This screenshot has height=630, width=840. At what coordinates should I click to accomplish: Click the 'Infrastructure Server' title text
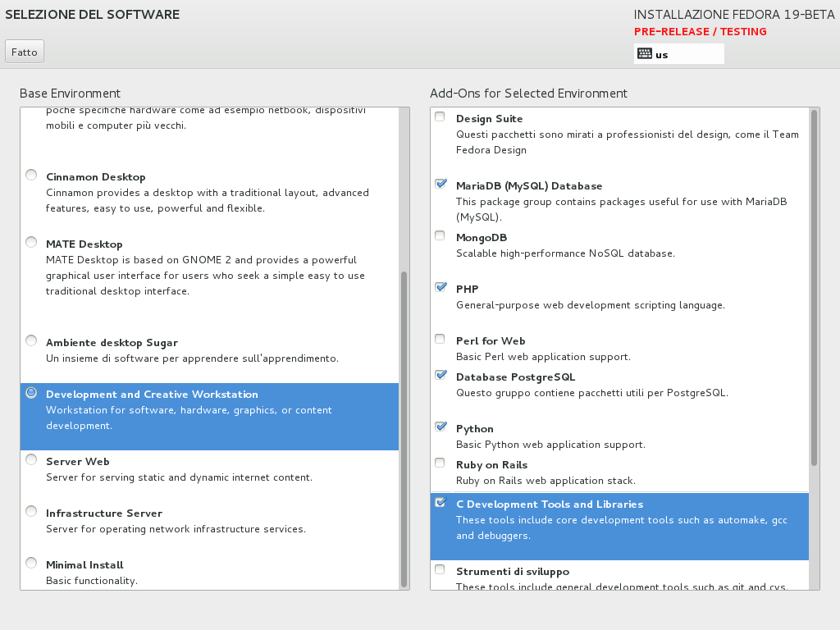(104, 514)
